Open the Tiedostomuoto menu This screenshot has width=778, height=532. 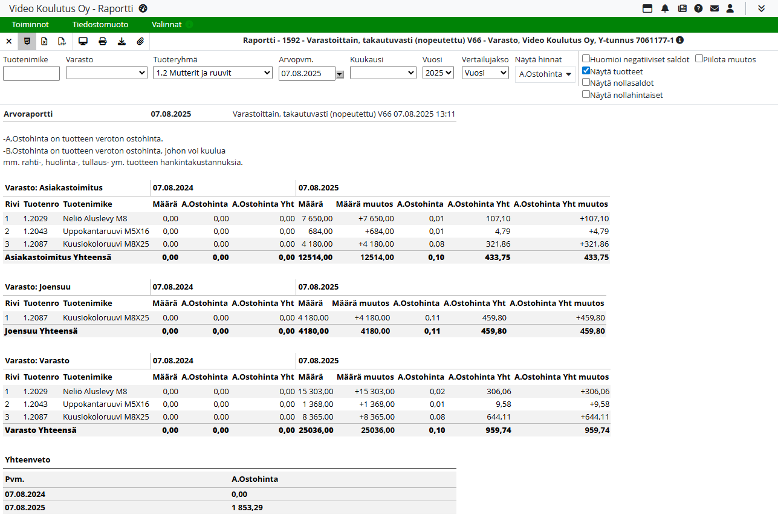[100, 25]
